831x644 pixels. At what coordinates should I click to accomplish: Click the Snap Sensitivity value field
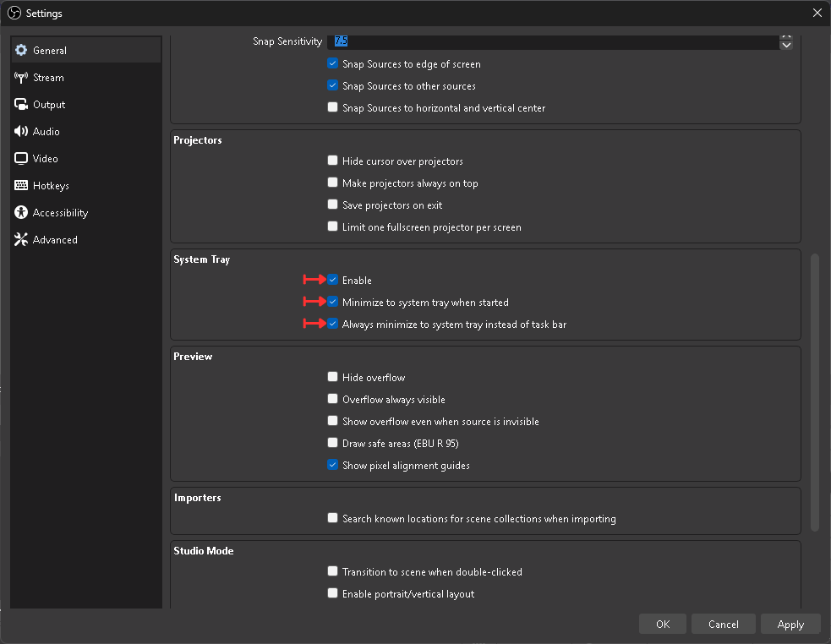click(553, 41)
